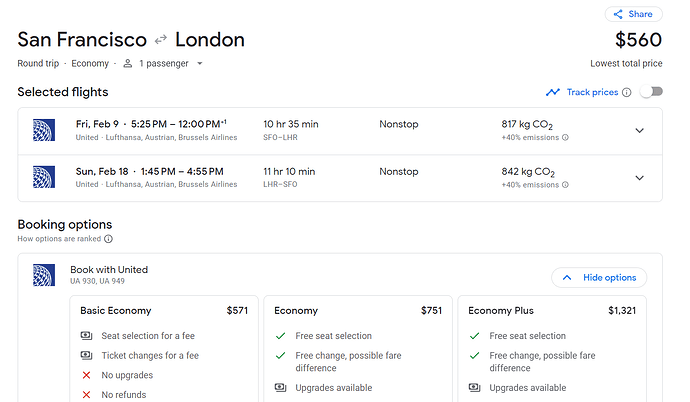690x402 pixels.
Task: Select the Economy Plus $1,321 fare card
Action: tap(552, 349)
